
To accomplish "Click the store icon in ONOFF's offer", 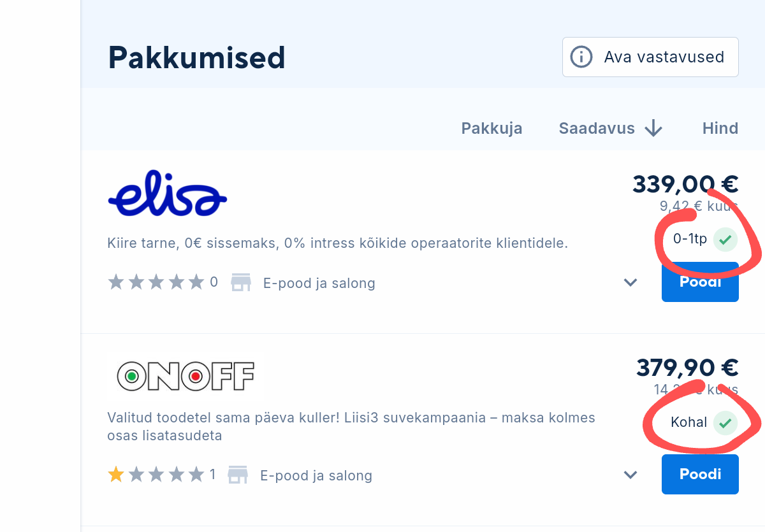I will click(x=238, y=475).
